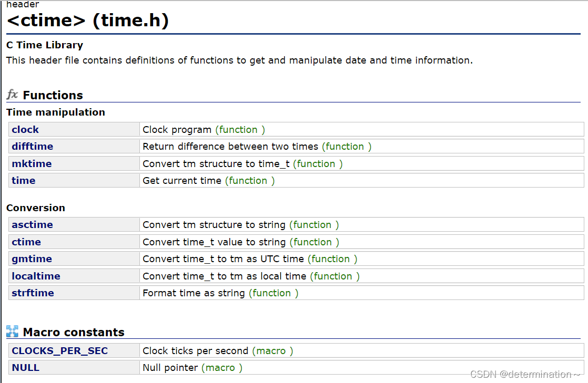Open the difftime function page
The height and width of the screenshot is (383, 588).
click(32, 146)
